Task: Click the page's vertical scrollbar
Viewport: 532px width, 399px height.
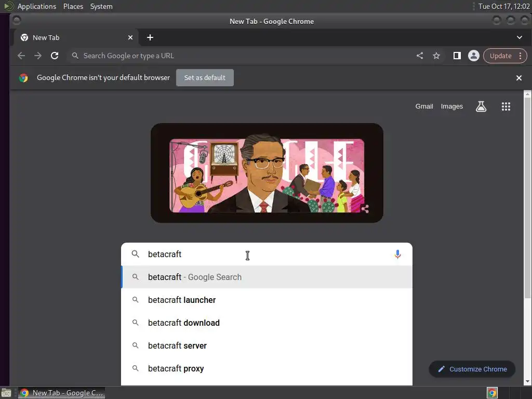Action: click(527, 198)
